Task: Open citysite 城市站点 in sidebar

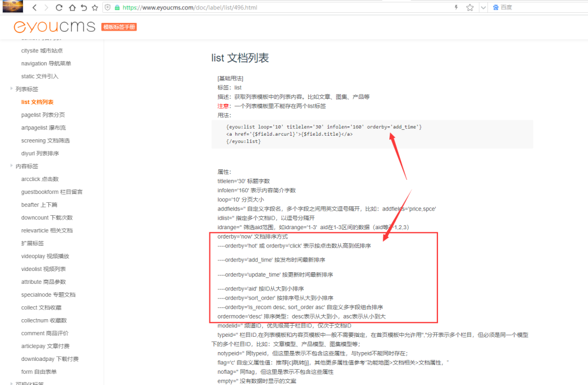Action: point(42,51)
